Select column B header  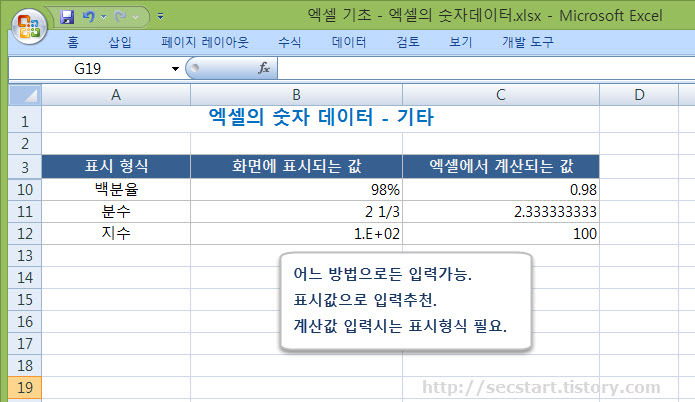tap(297, 95)
